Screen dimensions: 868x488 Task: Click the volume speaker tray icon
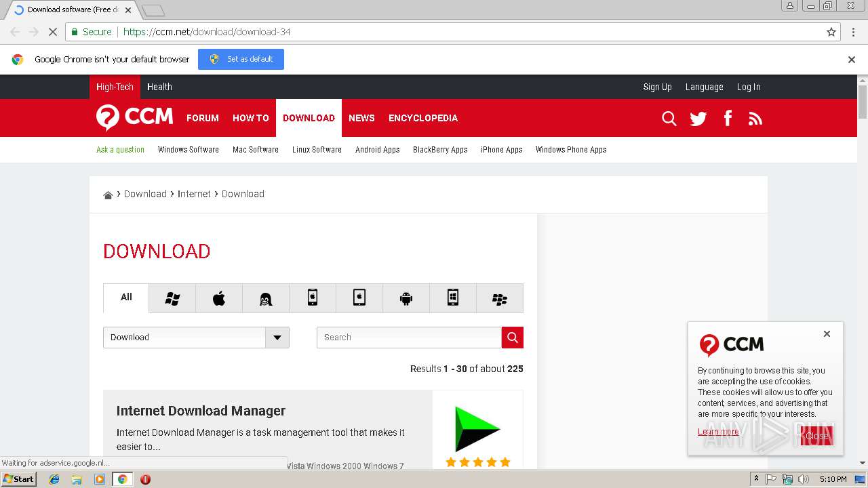point(804,479)
